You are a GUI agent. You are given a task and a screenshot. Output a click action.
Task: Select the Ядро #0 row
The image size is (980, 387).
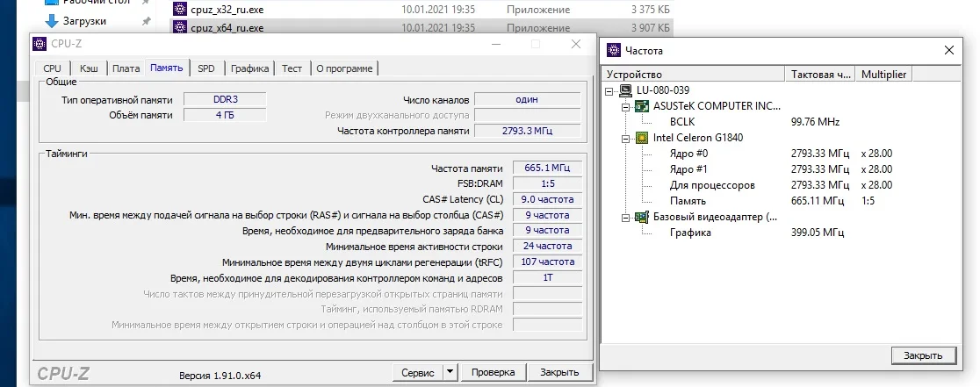click(x=688, y=154)
